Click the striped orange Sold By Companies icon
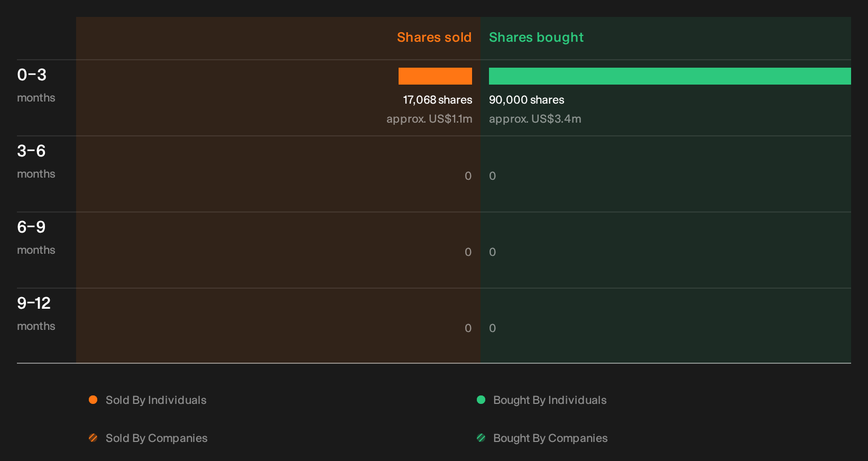 93,438
